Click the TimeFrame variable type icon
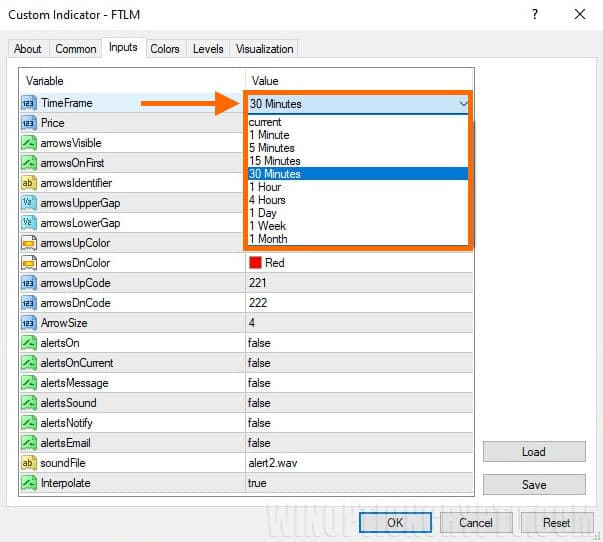 [29, 103]
